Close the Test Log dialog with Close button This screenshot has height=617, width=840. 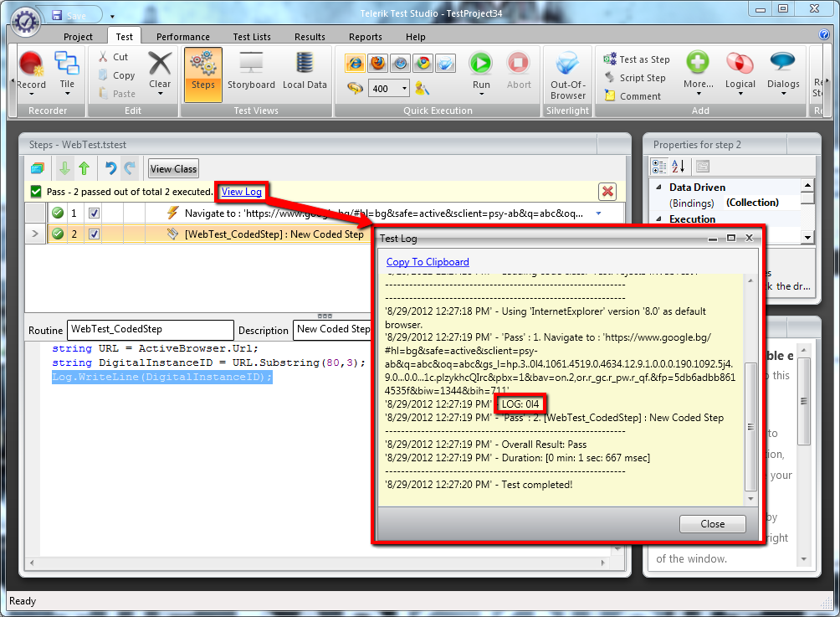pyautogui.click(x=712, y=524)
